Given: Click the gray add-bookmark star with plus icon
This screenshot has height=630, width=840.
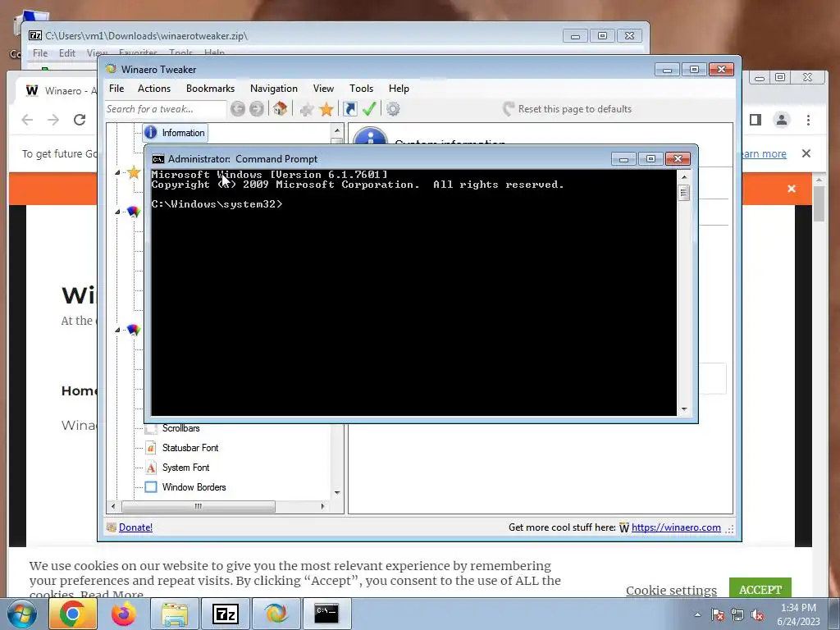Looking at the screenshot, I should point(307,110).
